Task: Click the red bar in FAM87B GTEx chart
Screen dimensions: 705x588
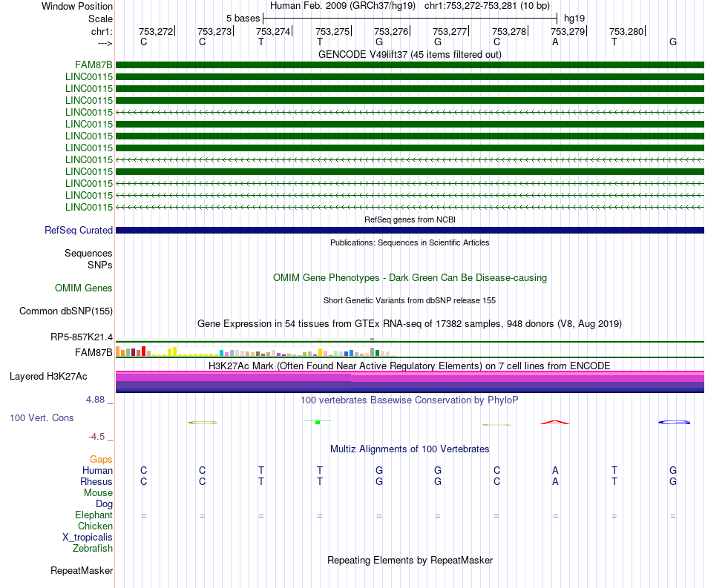Action: click(143, 351)
